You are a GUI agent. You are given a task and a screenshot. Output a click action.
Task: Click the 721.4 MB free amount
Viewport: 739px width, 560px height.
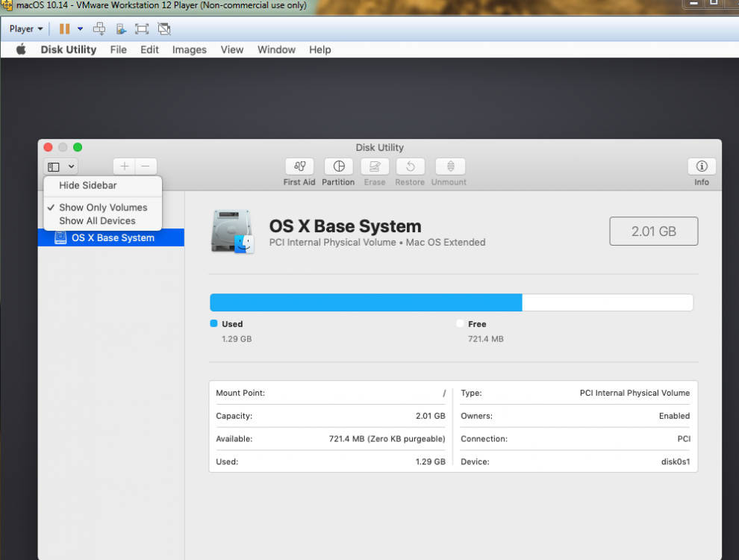pos(485,339)
